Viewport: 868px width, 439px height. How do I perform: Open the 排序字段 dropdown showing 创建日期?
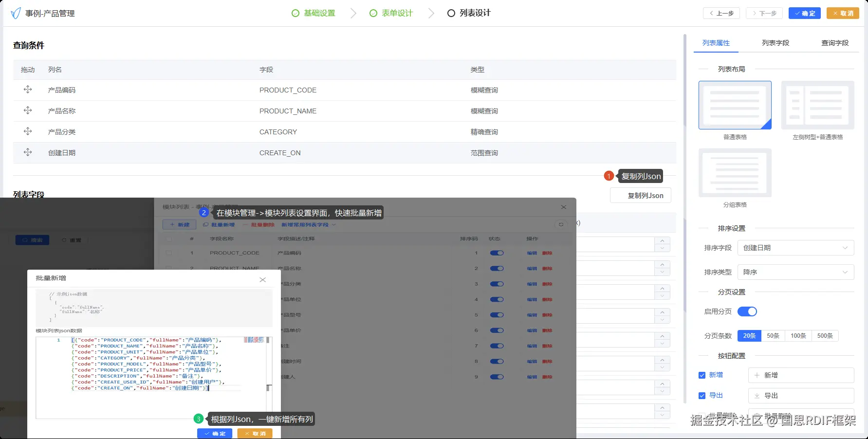tap(795, 248)
